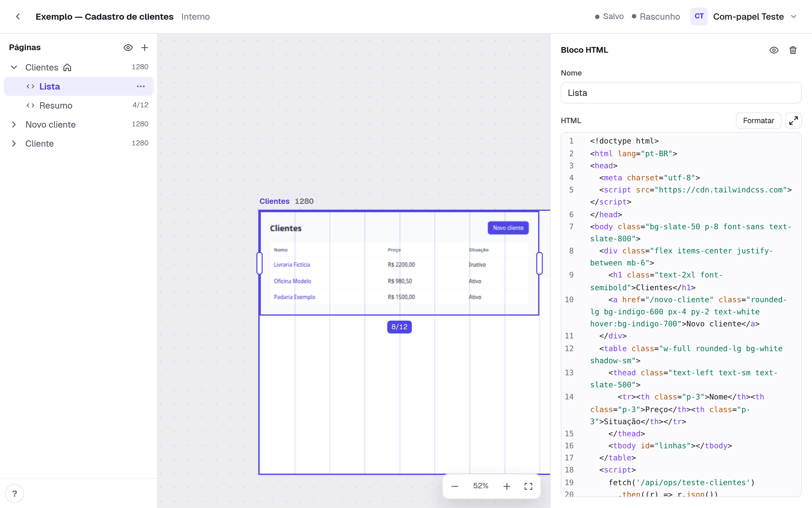Toggle Bloco HTML preview eye icon
Screen dimensions: 812x508
coord(774,50)
